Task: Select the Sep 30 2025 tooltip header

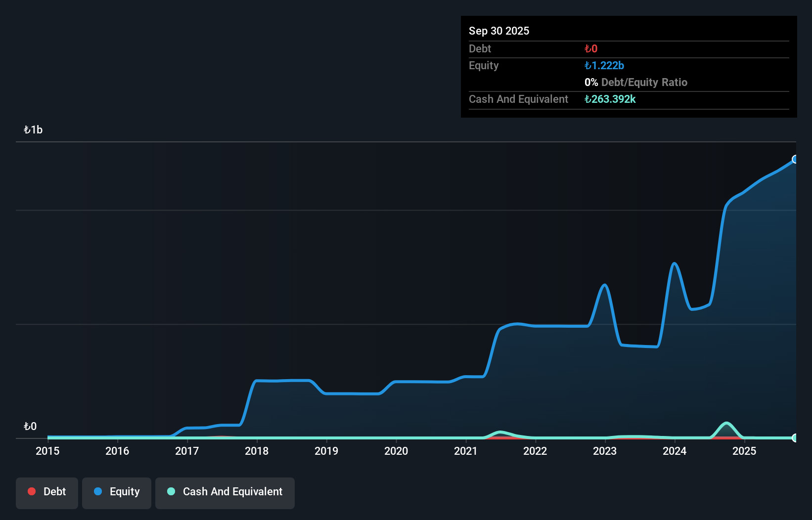Action: [x=499, y=31]
